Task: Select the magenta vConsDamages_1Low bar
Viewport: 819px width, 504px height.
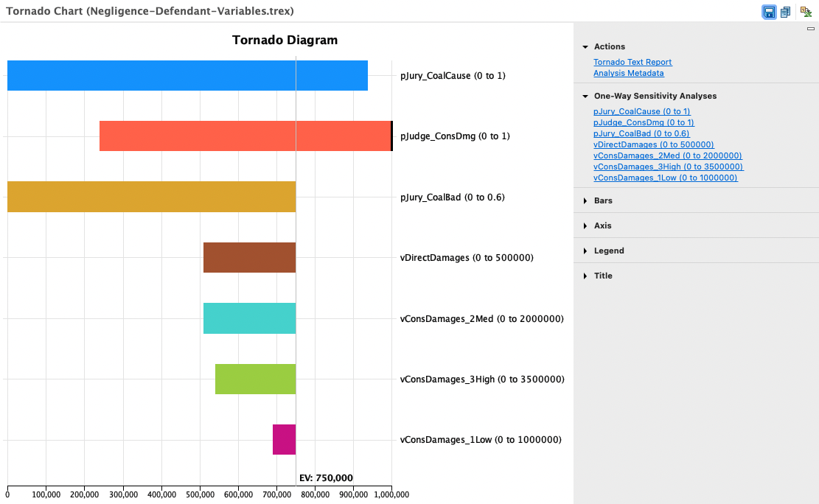Action: tap(284, 439)
